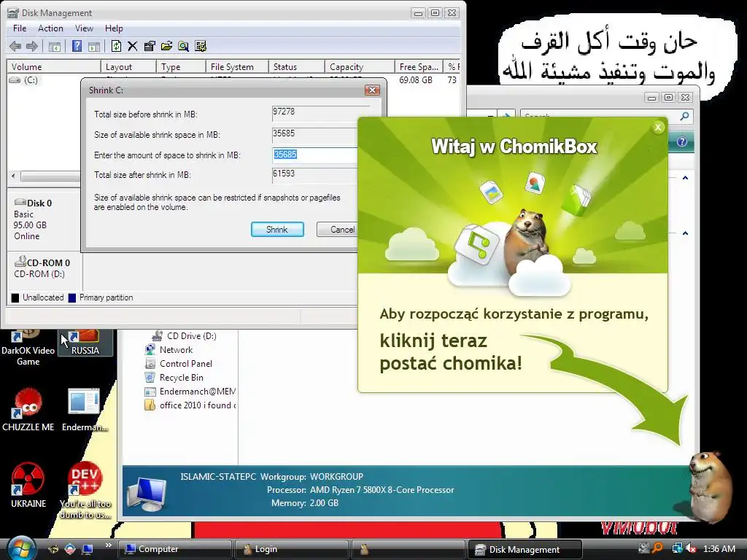Toggle the action pane toolbar icon

tap(94, 46)
